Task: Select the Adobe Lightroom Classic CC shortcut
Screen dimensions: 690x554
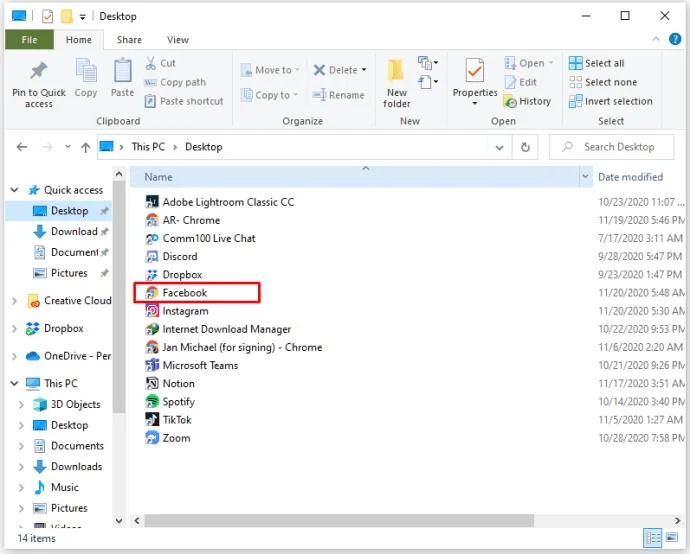Action: pos(220,202)
